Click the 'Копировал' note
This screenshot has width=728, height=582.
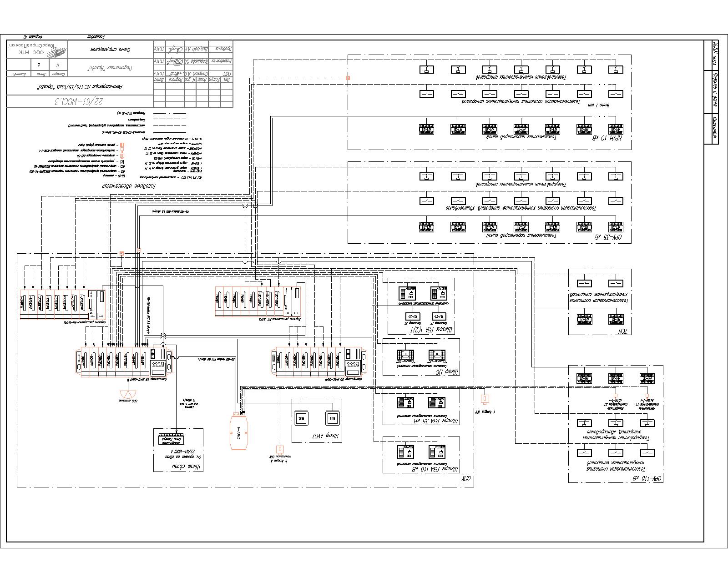point(95,36)
